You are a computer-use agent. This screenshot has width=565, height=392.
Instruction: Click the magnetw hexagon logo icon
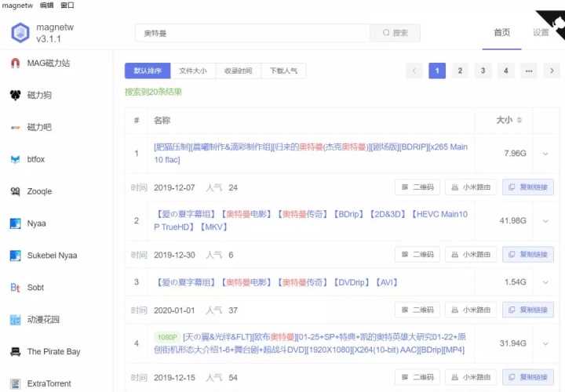[20, 33]
